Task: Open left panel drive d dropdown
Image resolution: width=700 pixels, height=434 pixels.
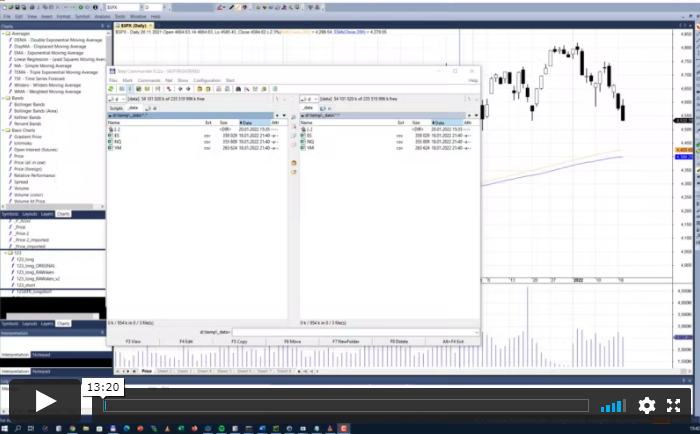Action: 117,99
